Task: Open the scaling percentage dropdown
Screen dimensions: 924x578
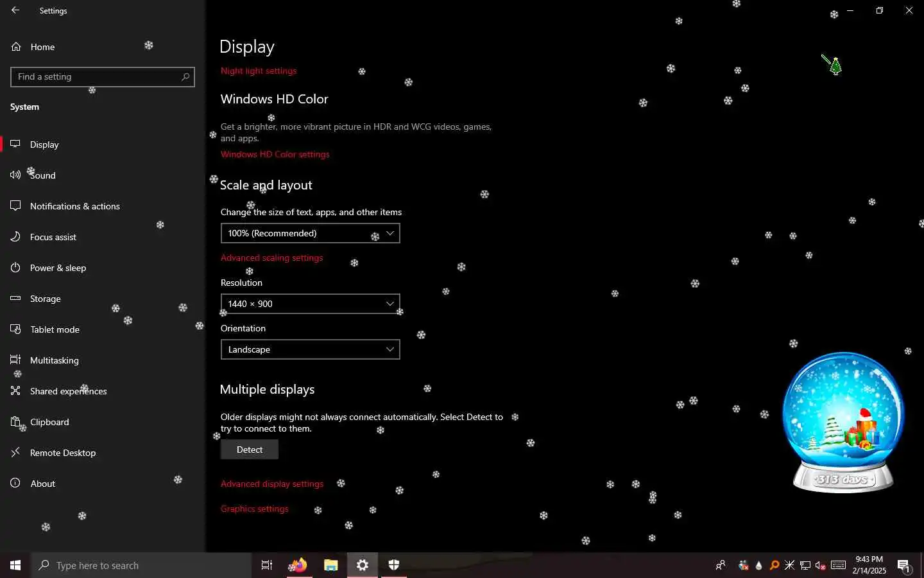Action: pos(311,233)
